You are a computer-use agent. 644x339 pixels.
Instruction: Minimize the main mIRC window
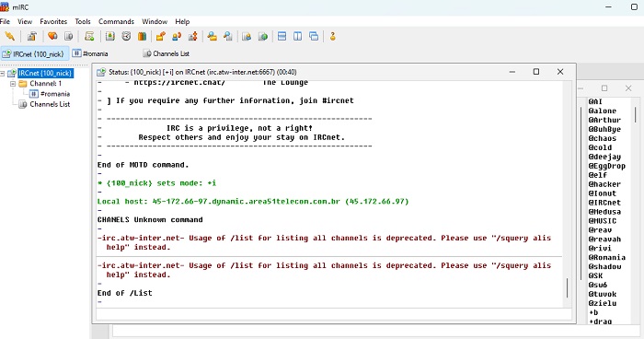[x=609, y=7]
